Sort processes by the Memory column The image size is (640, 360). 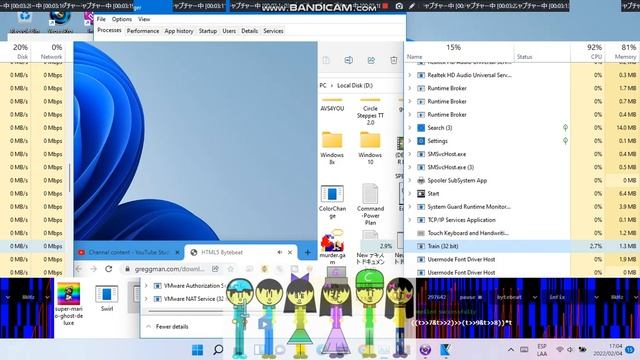pos(622,51)
